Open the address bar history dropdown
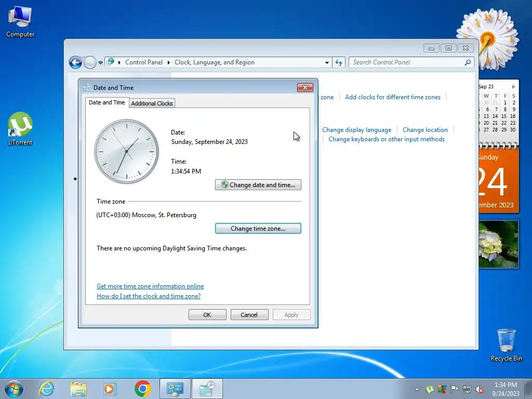 327,62
